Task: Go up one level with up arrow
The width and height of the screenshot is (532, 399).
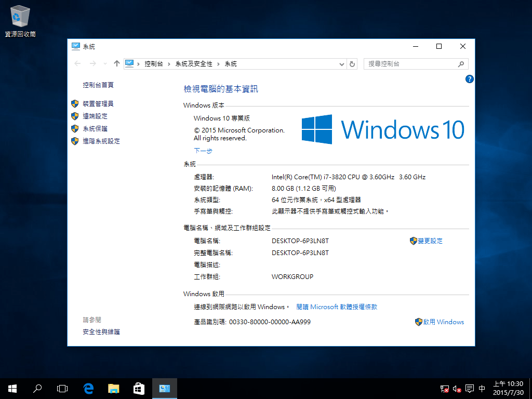Action: (117, 63)
